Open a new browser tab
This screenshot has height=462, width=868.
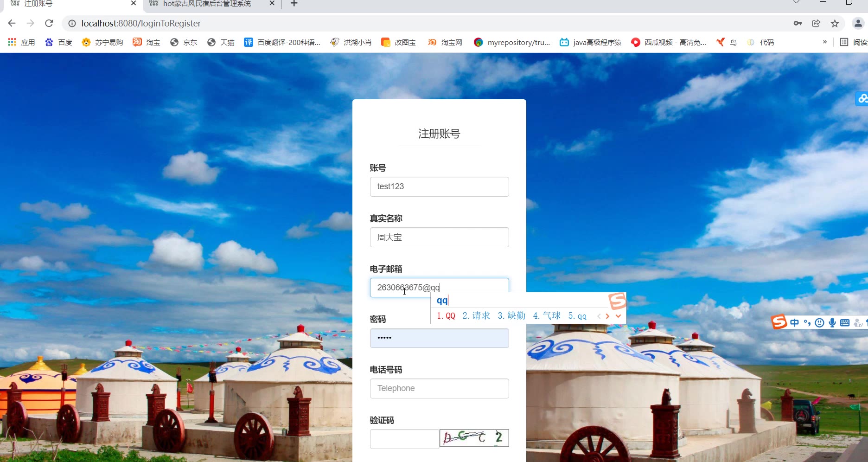pyautogui.click(x=294, y=4)
